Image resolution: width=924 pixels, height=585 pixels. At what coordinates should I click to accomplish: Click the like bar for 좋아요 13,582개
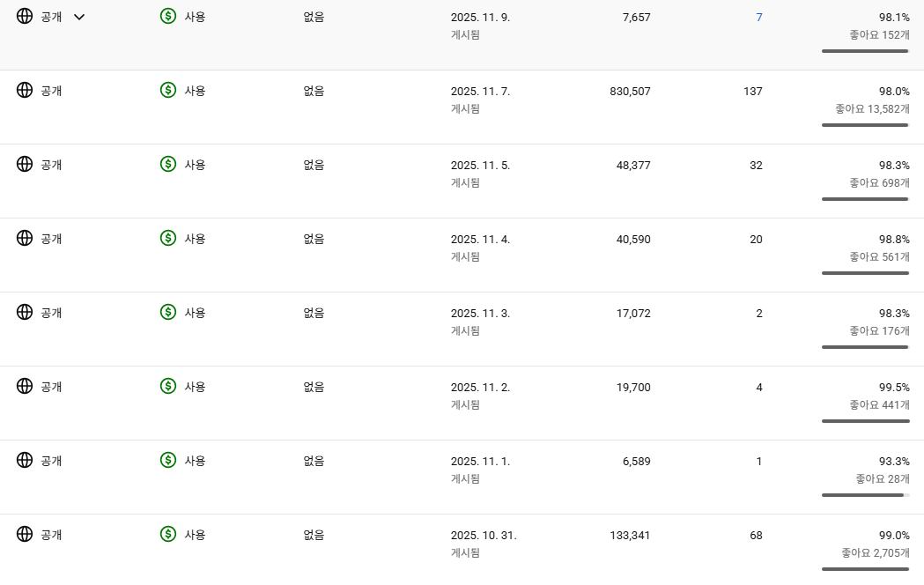point(865,125)
